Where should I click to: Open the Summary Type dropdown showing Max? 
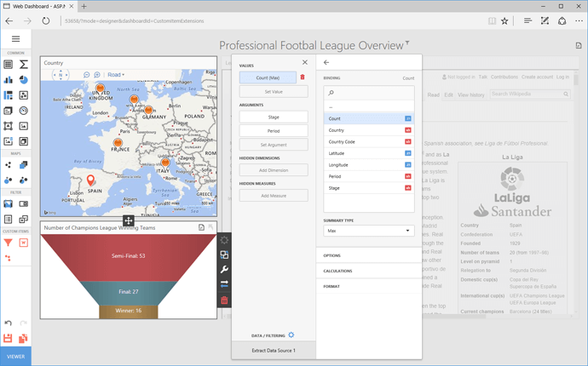(x=369, y=231)
